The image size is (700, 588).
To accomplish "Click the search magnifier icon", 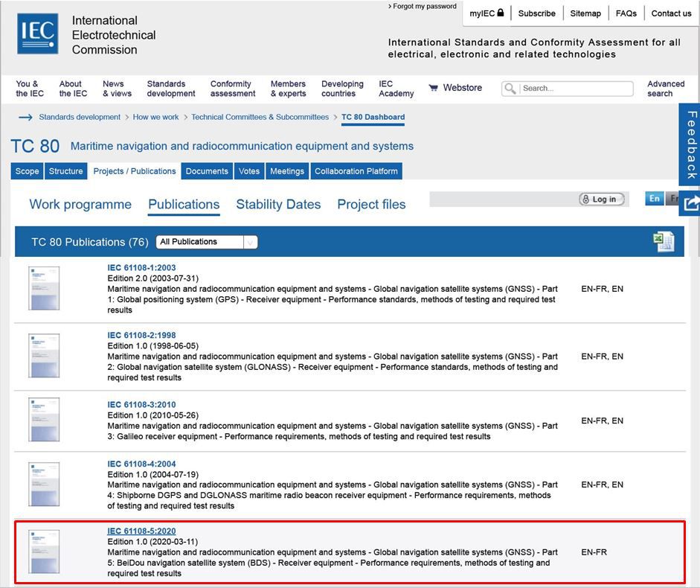I will tap(510, 89).
